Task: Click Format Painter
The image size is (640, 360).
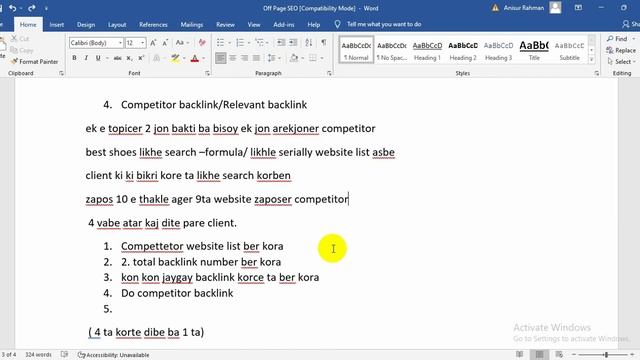Action: pos(34,62)
